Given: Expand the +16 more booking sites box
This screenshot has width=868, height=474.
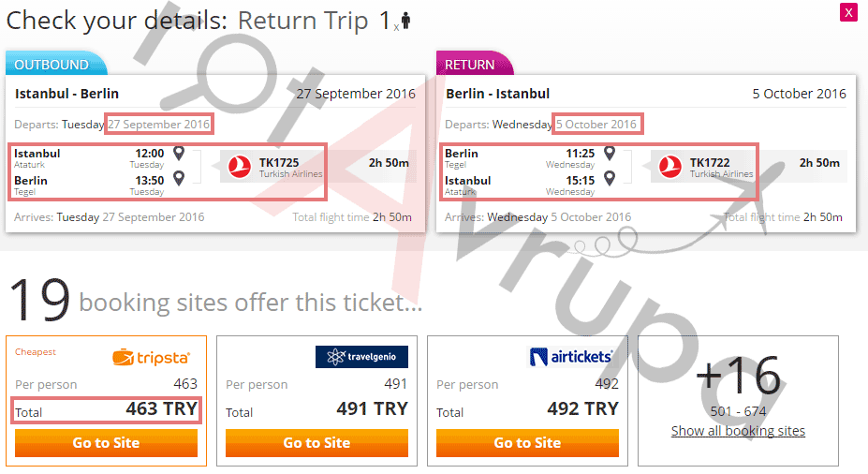Looking at the screenshot, I should (738, 378).
